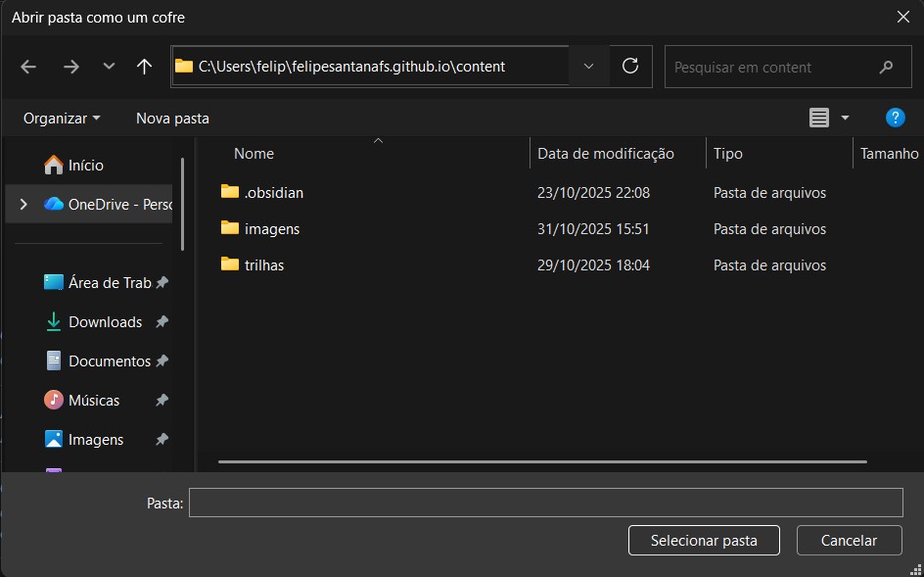This screenshot has height=577, width=924.
Task: Click the Pasta name input field
Action: (x=545, y=503)
